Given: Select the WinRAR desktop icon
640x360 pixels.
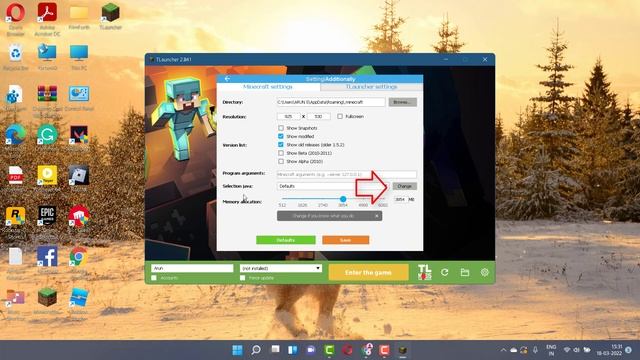Looking at the screenshot, I should click(x=47, y=94).
